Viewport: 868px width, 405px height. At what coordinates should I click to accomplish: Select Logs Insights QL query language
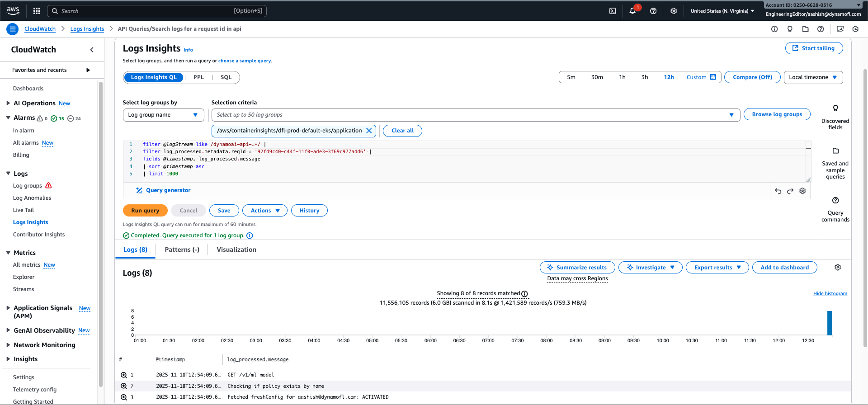154,77
